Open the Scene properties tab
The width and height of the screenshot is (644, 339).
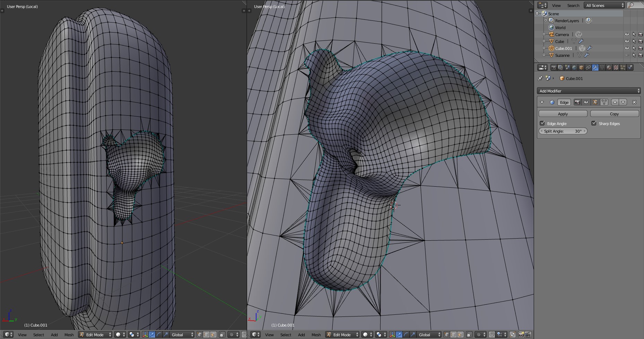[x=567, y=68]
